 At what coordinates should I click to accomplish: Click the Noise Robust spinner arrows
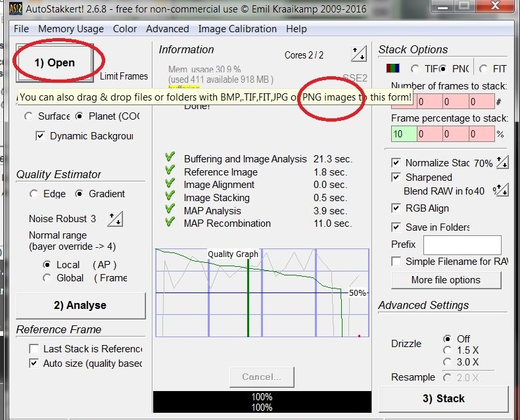[x=115, y=219]
